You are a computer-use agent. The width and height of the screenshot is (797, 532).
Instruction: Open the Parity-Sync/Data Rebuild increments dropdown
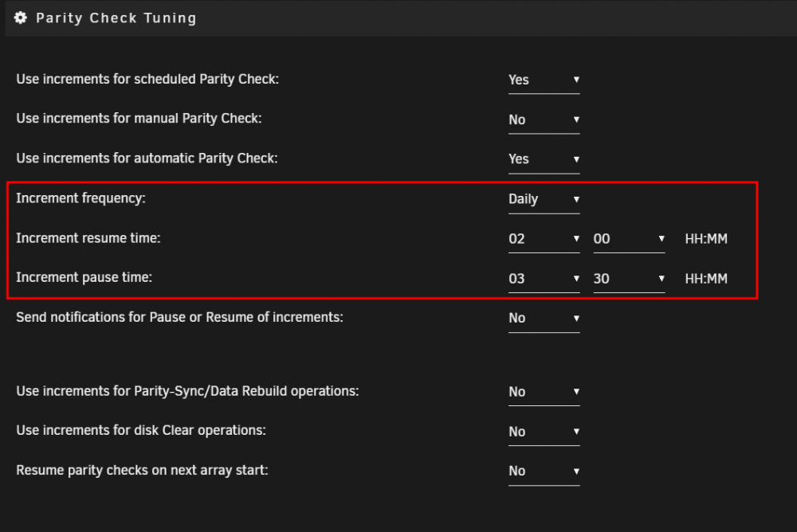tap(544, 392)
